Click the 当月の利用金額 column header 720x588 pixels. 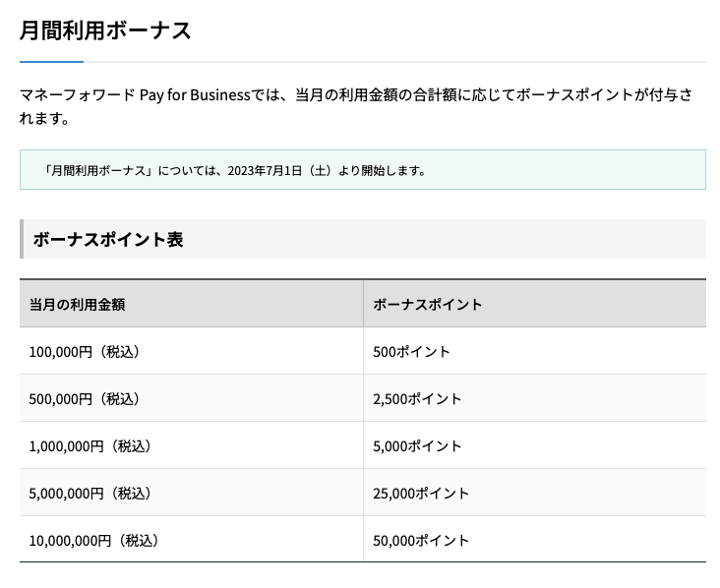77,304
